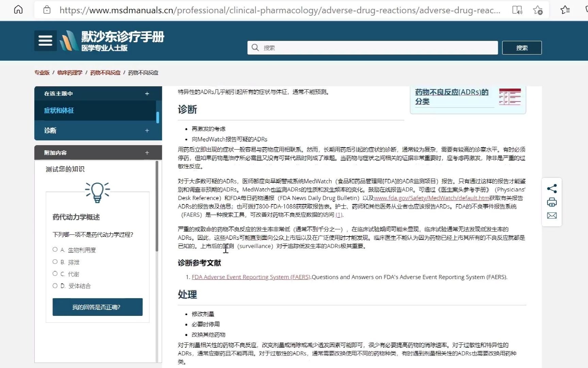Click bullet 必要时停用
Screen dimensions: 588x368
(206, 324)
